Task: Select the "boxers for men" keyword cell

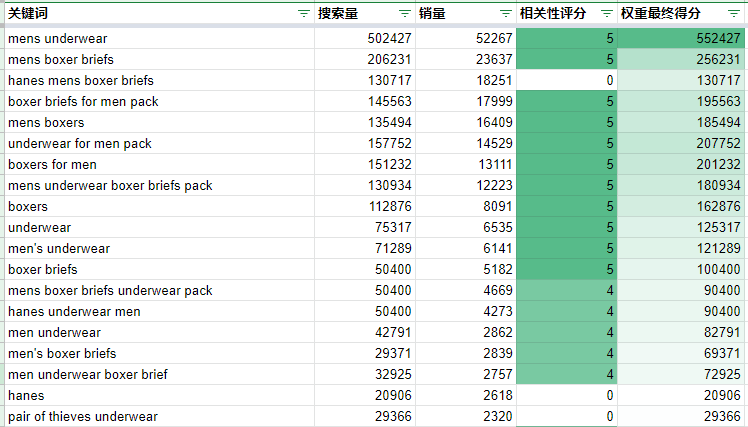Action: click(52, 164)
